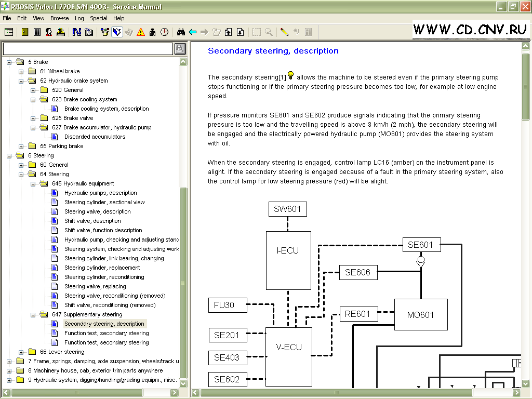Open Steering cylinder, replacement

(x=102, y=268)
